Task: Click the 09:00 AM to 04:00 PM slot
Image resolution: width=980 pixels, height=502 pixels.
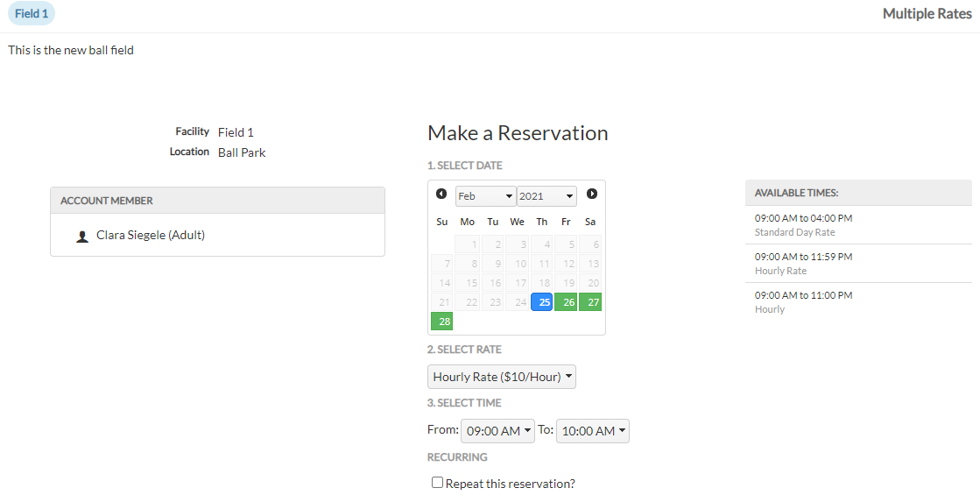Action: 803,218
